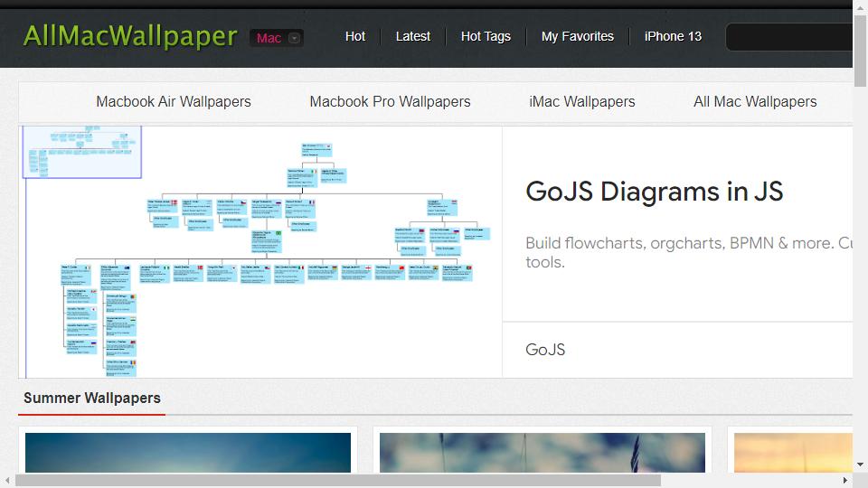Open iMac Wallpapers category
Image resolution: width=868 pixels, height=488 pixels.
tap(581, 102)
